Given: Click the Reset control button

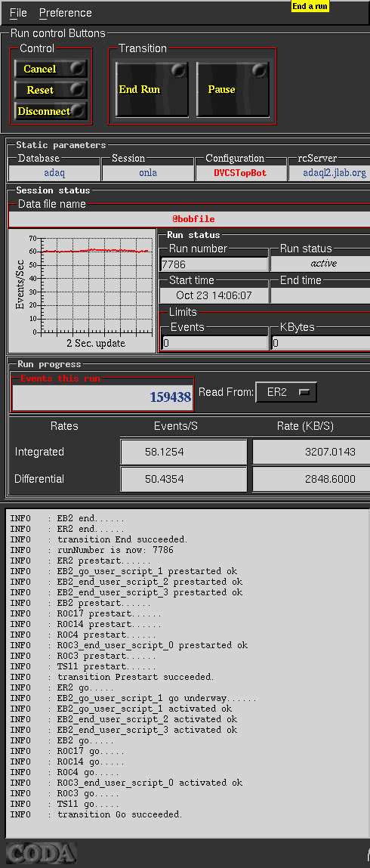Looking at the screenshot, I should (x=51, y=90).
